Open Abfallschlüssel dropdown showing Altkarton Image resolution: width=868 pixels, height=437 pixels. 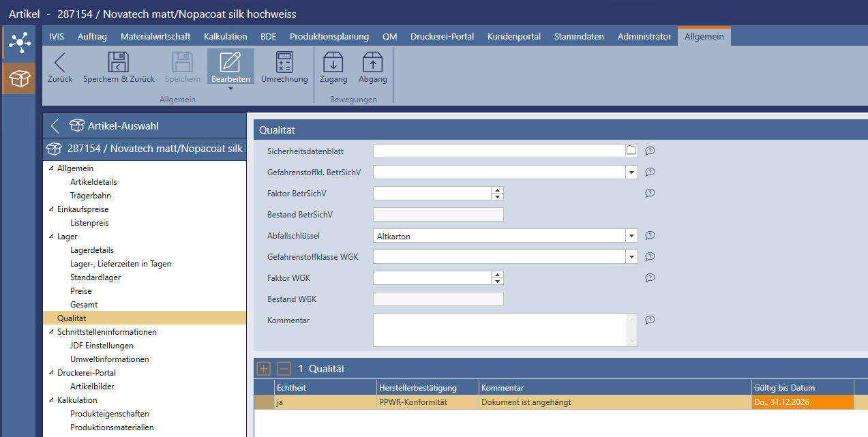click(x=632, y=236)
